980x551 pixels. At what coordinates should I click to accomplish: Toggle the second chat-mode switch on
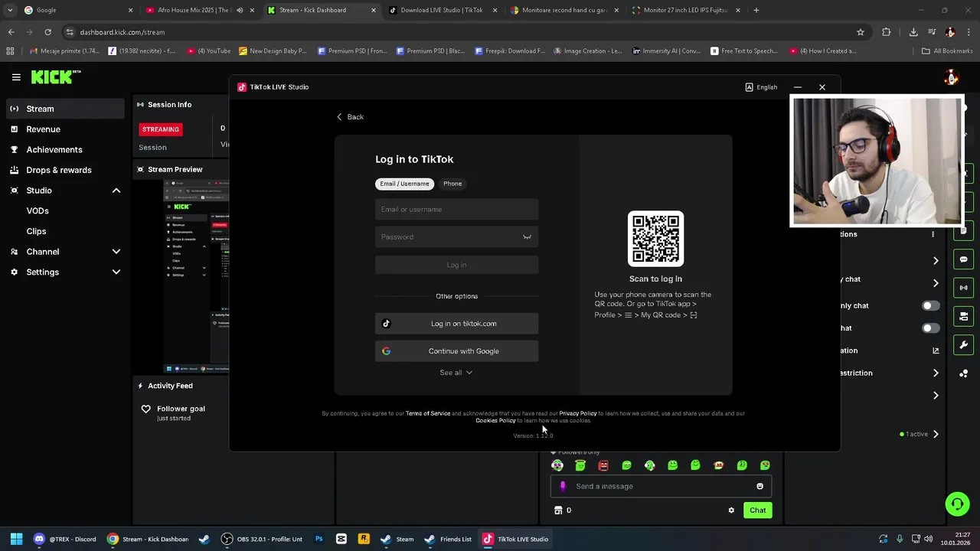[930, 328]
